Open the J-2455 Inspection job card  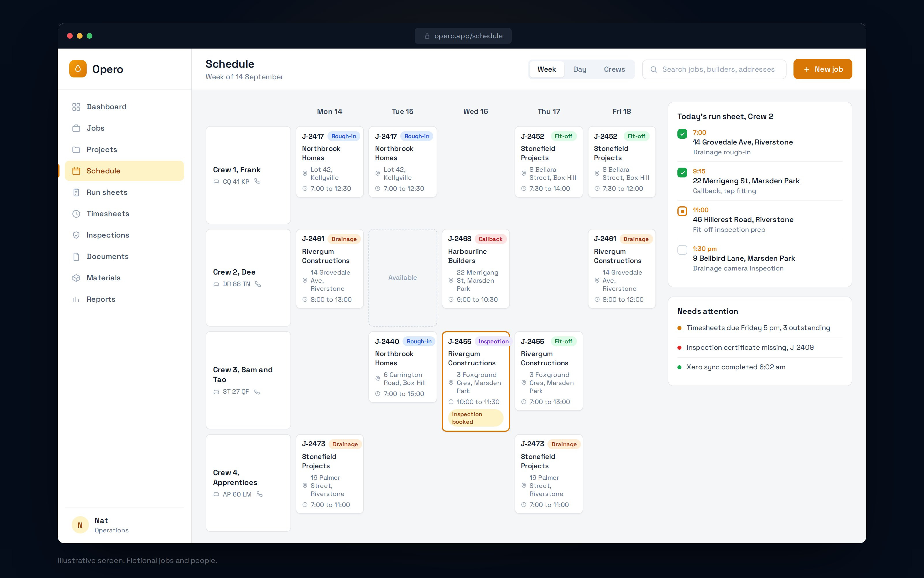[476, 381]
